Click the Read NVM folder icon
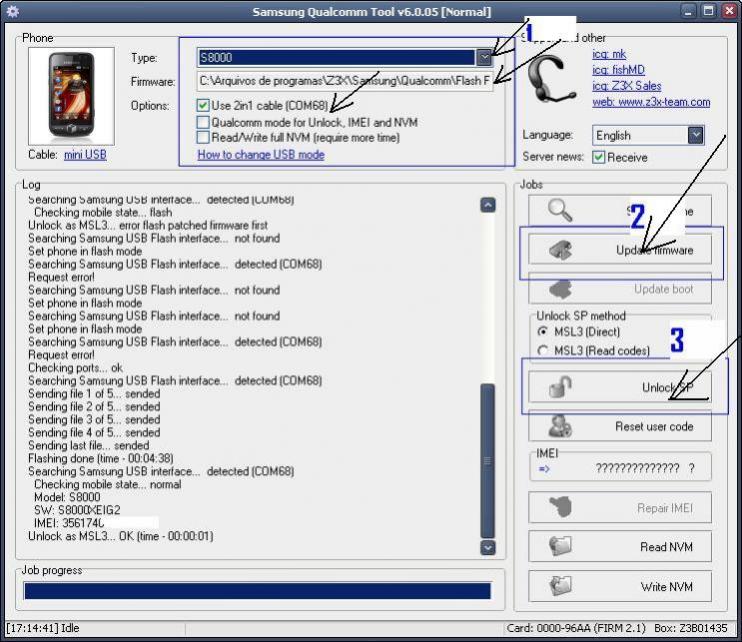This screenshot has height=642, width=742. coord(560,545)
